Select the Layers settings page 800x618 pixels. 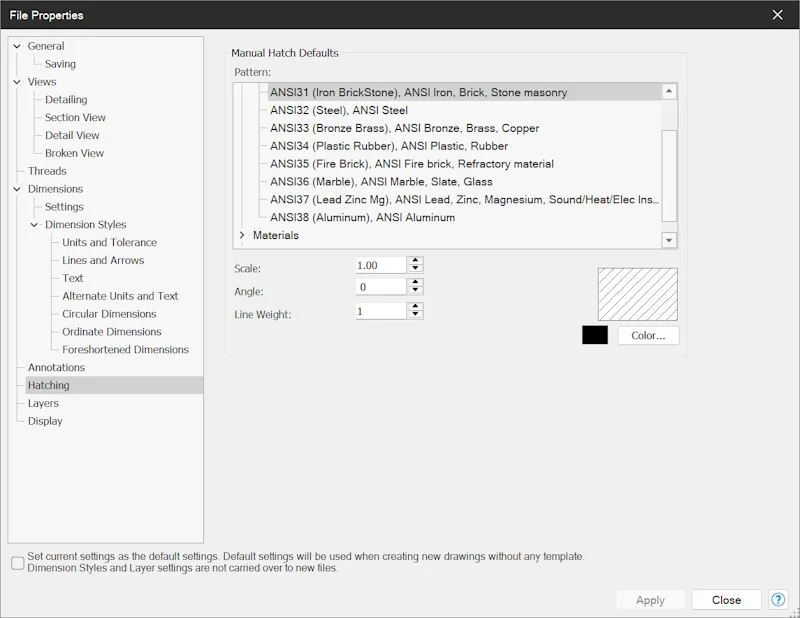click(43, 403)
